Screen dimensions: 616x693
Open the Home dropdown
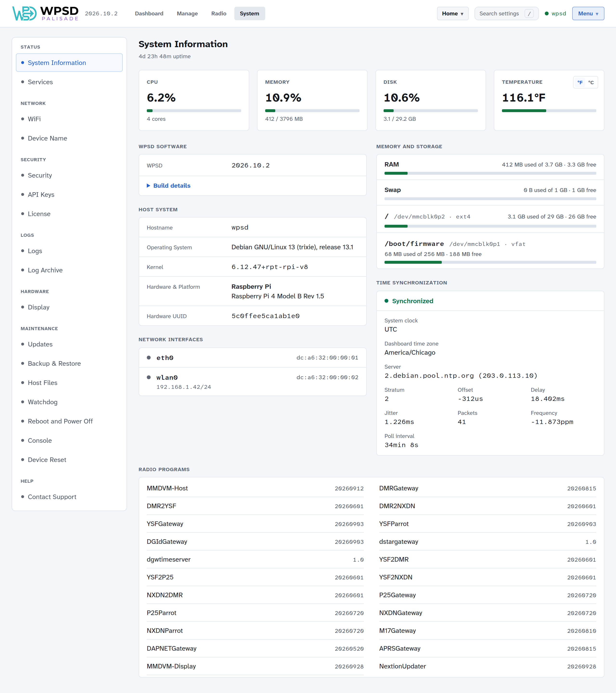point(453,13)
